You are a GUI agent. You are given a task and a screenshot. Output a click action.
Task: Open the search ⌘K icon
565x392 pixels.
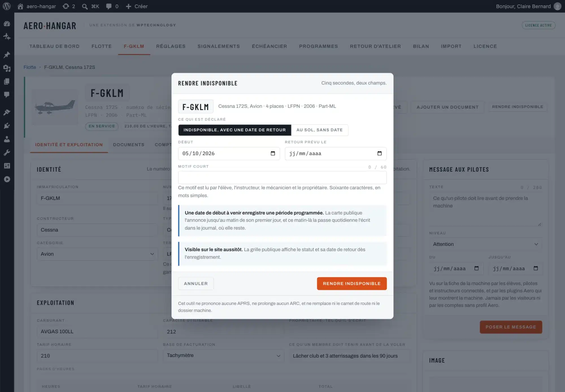(x=84, y=6)
